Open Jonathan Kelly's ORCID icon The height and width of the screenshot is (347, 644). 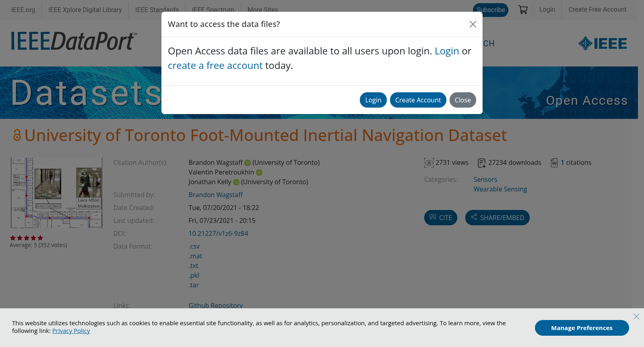click(236, 182)
